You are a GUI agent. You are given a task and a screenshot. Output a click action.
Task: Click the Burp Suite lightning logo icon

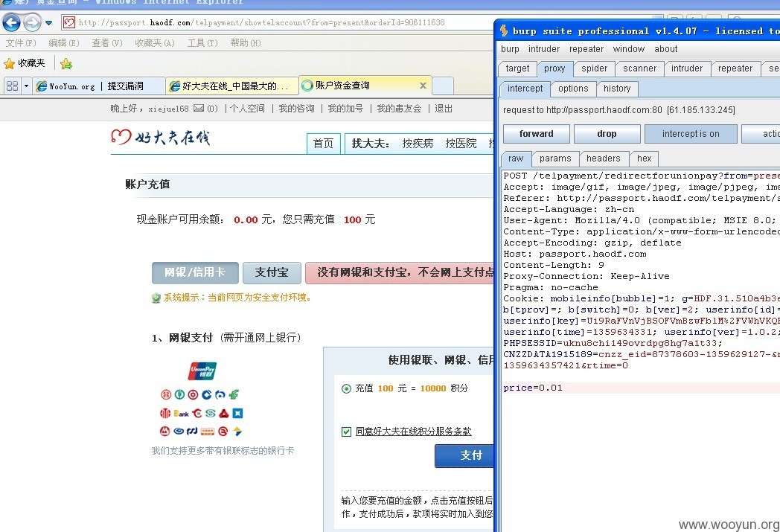504,31
